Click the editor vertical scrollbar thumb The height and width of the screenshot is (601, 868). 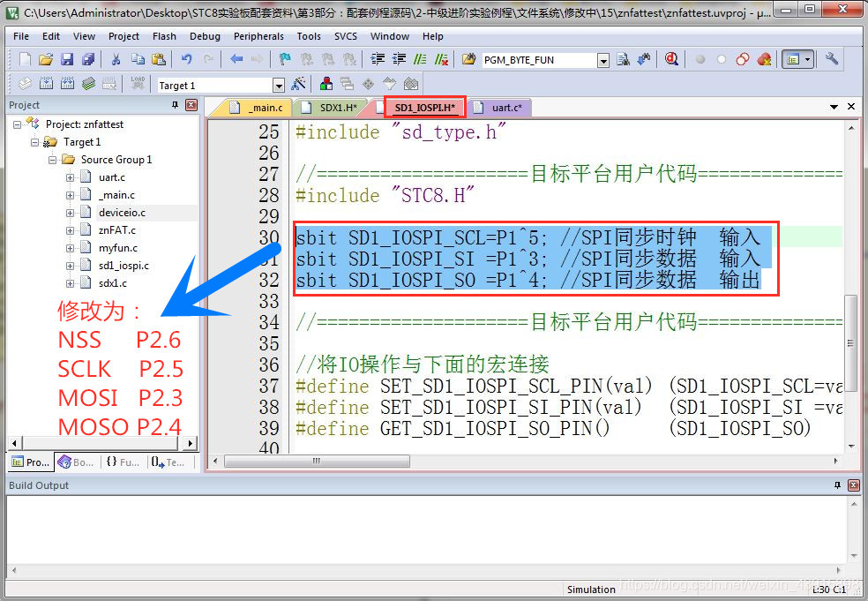851,344
